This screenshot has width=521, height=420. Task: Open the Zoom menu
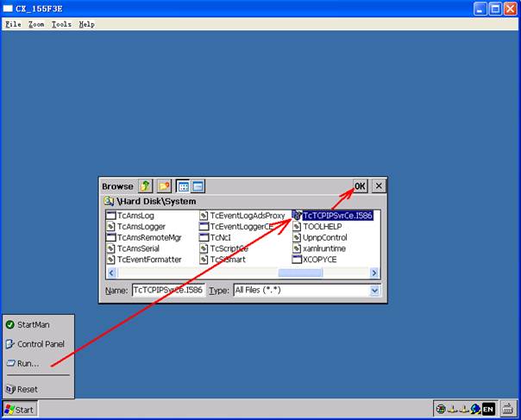point(36,24)
